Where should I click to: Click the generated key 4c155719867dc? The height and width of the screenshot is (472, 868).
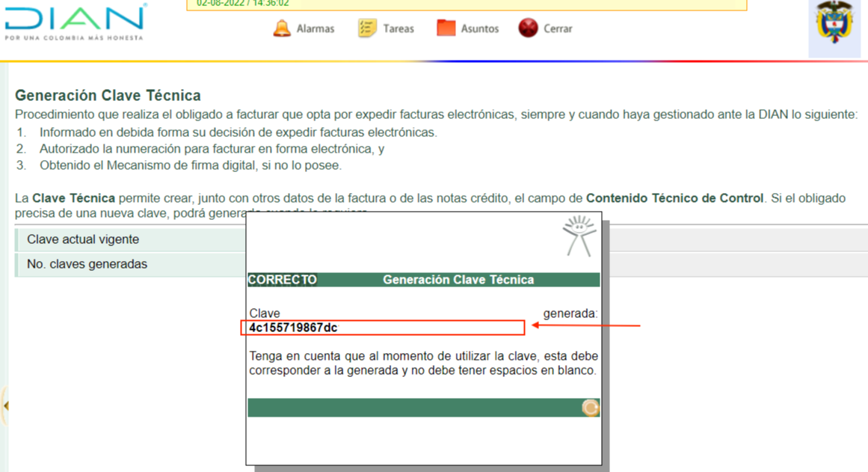(293, 328)
